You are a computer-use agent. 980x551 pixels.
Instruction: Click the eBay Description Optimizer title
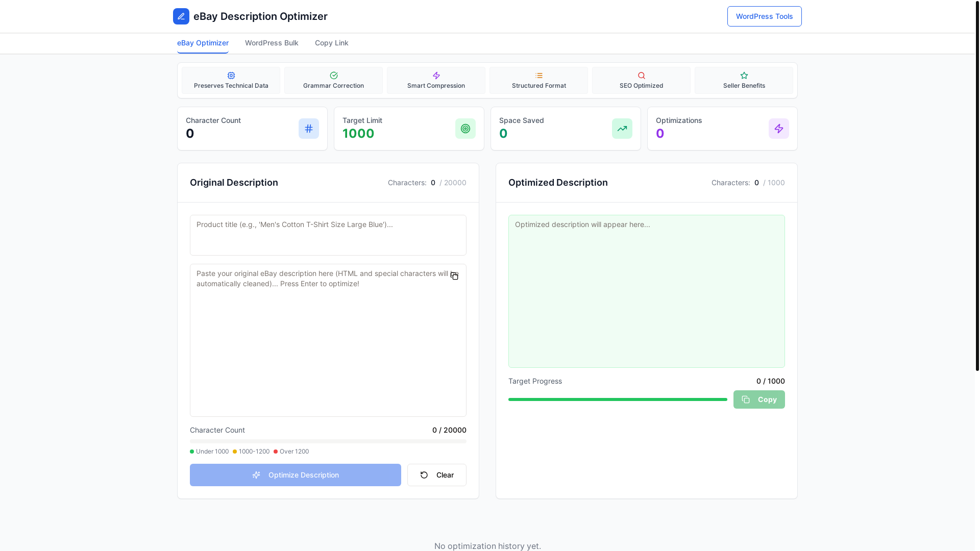[260, 16]
